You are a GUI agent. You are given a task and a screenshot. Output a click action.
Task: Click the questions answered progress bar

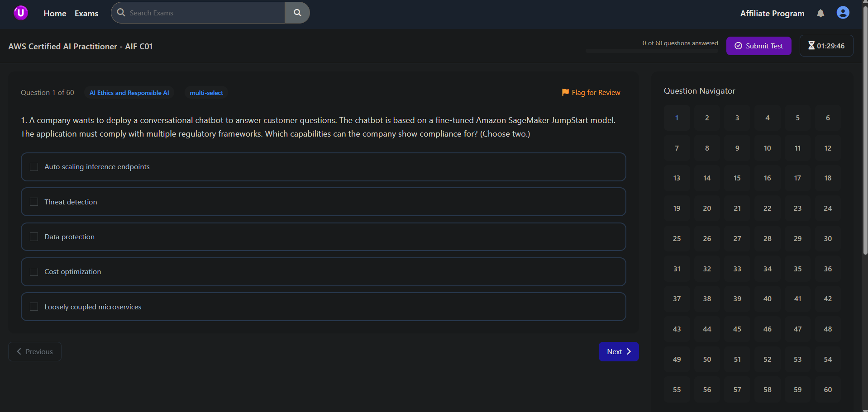pos(652,51)
